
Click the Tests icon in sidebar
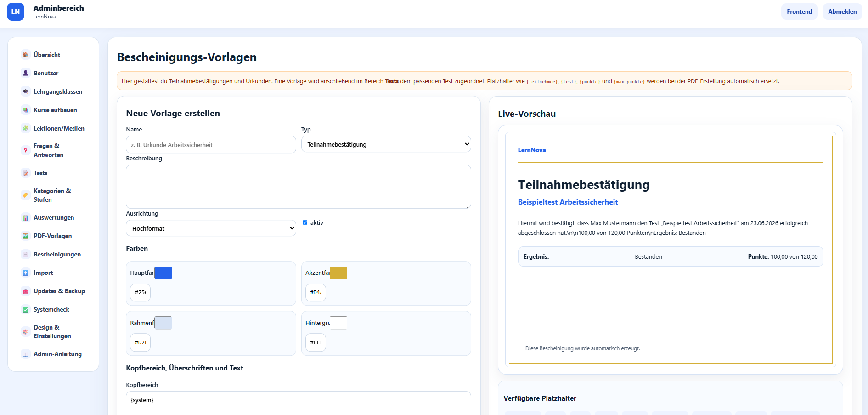point(26,173)
